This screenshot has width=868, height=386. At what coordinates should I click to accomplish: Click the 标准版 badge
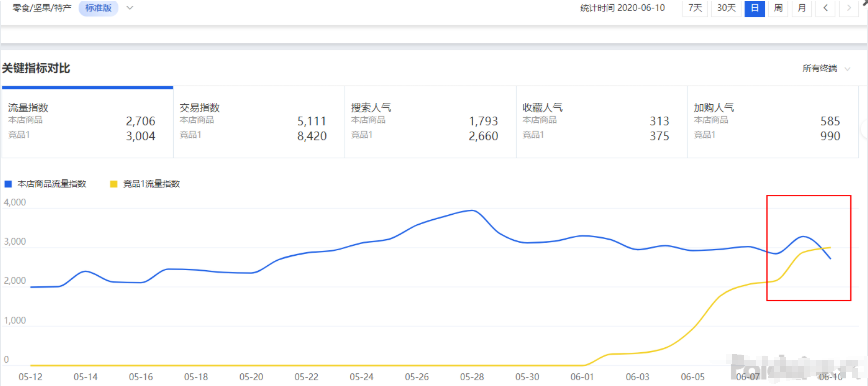(99, 8)
